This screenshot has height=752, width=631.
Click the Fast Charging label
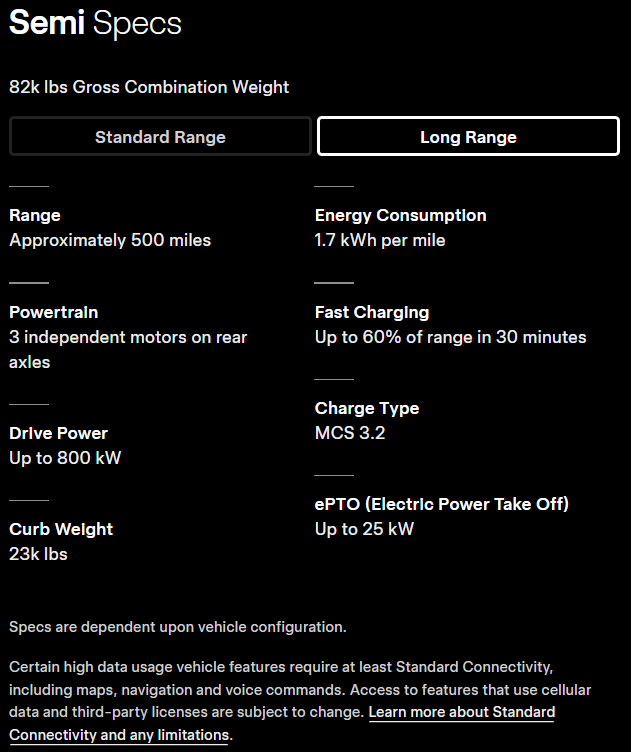(372, 312)
